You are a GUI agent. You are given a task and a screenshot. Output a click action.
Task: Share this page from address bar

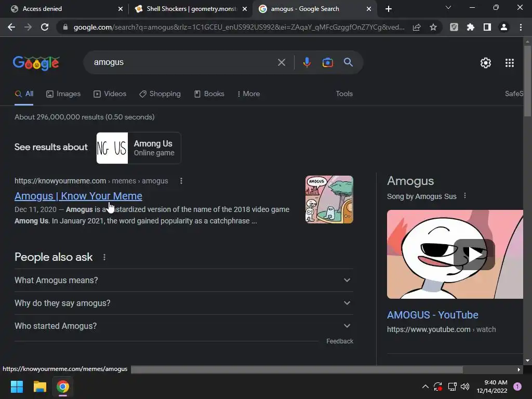coord(417,27)
